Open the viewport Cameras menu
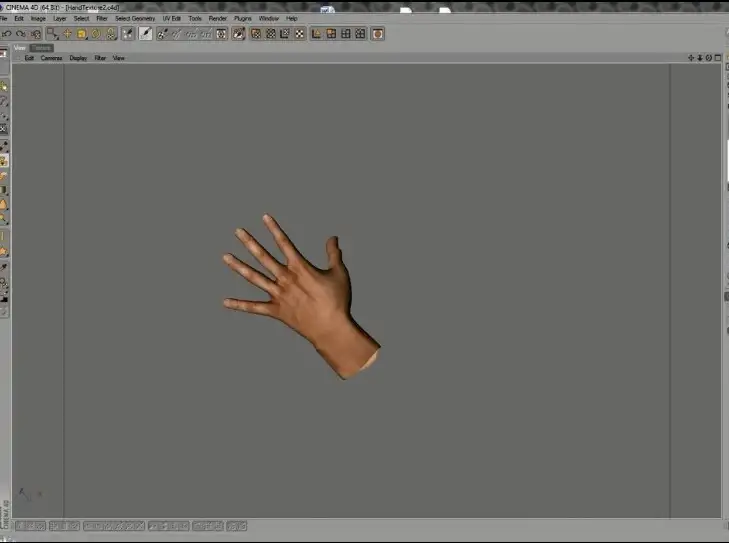The height and width of the screenshot is (543, 729). (51, 58)
